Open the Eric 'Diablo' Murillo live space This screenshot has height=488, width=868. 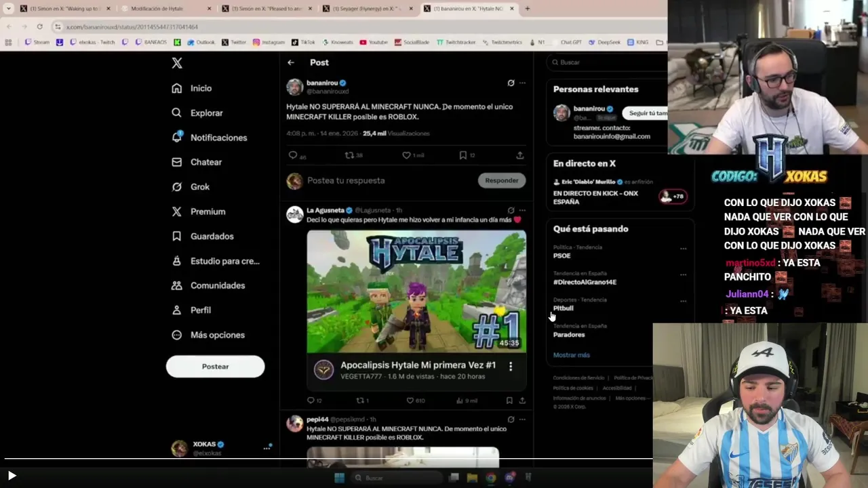click(619, 192)
